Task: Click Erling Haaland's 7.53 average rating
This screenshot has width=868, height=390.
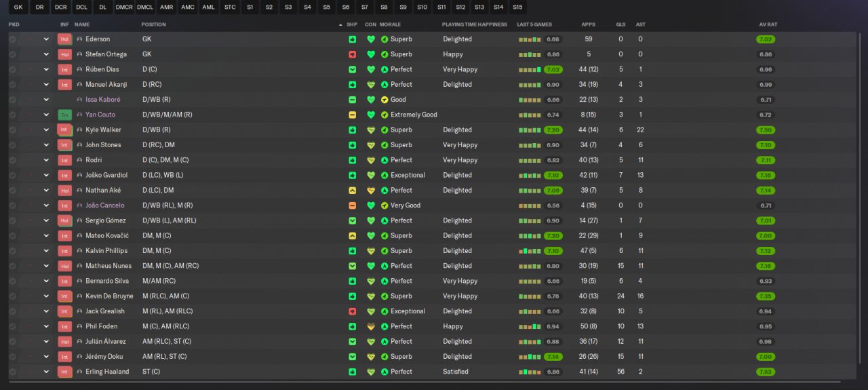Action: [766, 372]
